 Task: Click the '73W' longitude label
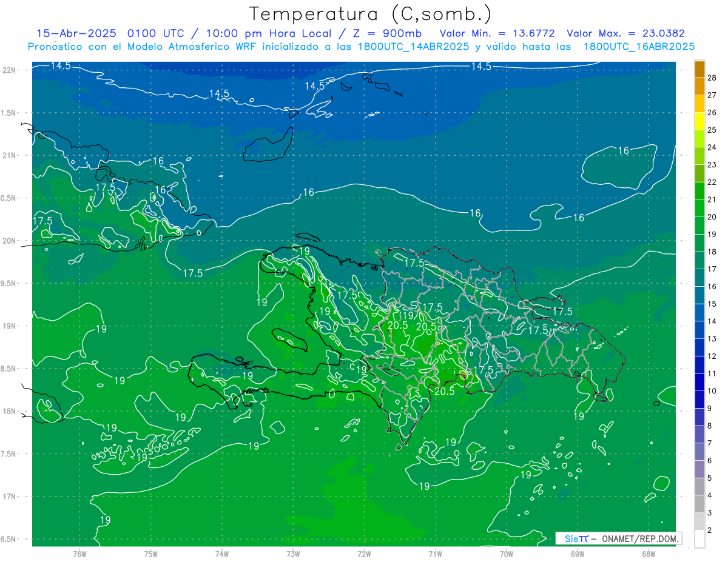pos(293,554)
